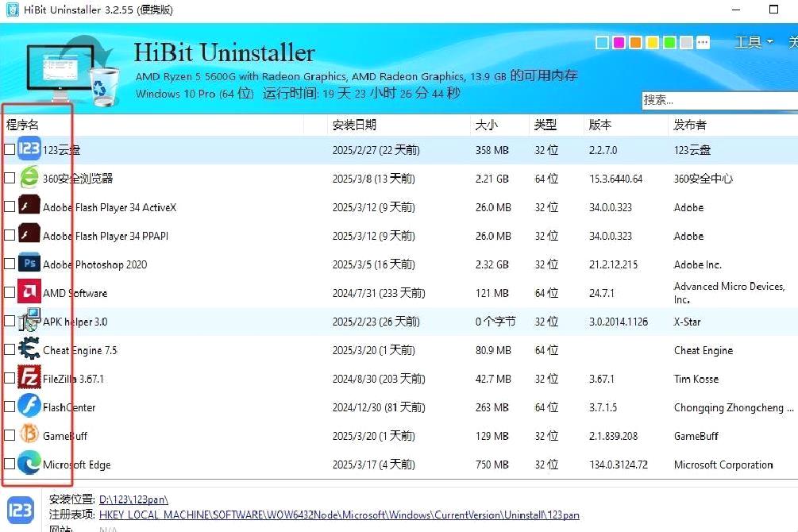Choose the magenta theme color swatch

click(619, 42)
